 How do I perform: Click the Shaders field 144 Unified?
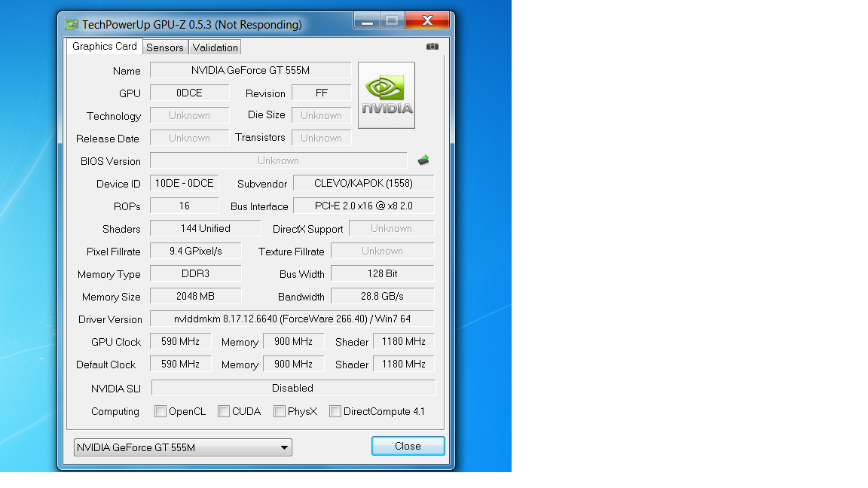(x=206, y=228)
